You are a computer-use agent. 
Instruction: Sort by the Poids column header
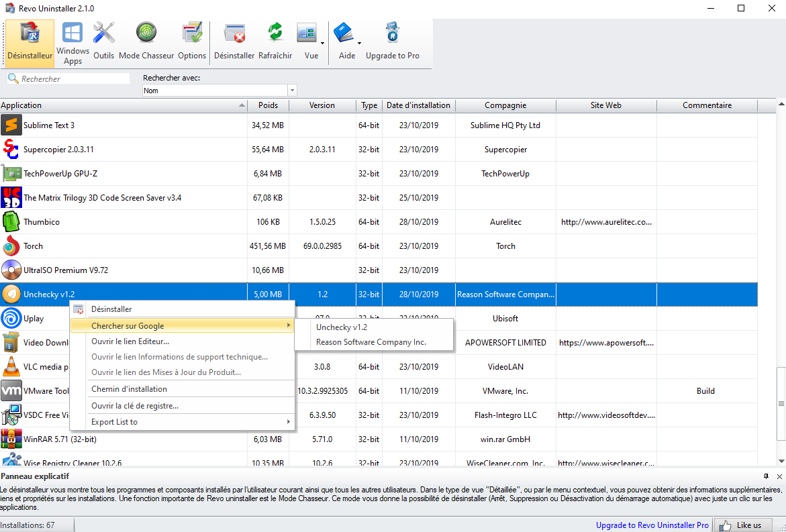[268, 105]
